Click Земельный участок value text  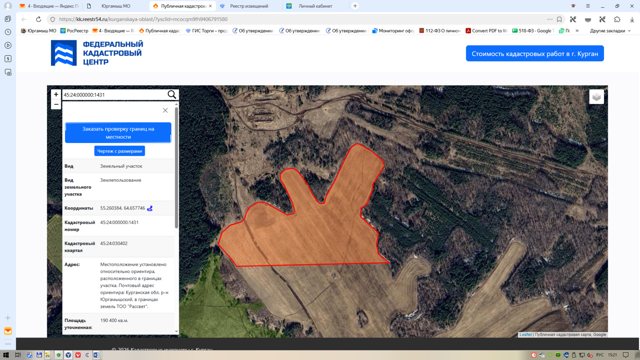pos(121,166)
